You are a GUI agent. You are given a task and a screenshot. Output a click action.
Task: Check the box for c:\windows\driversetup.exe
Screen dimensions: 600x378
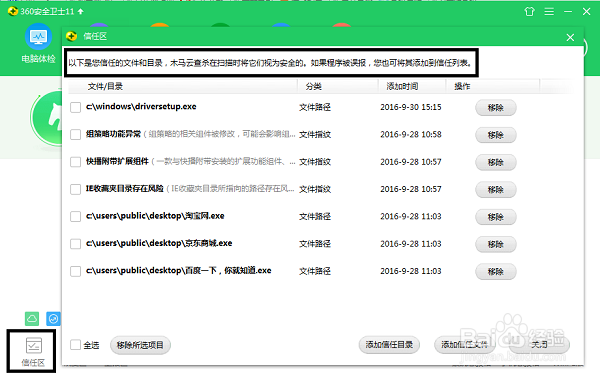click(x=75, y=107)
